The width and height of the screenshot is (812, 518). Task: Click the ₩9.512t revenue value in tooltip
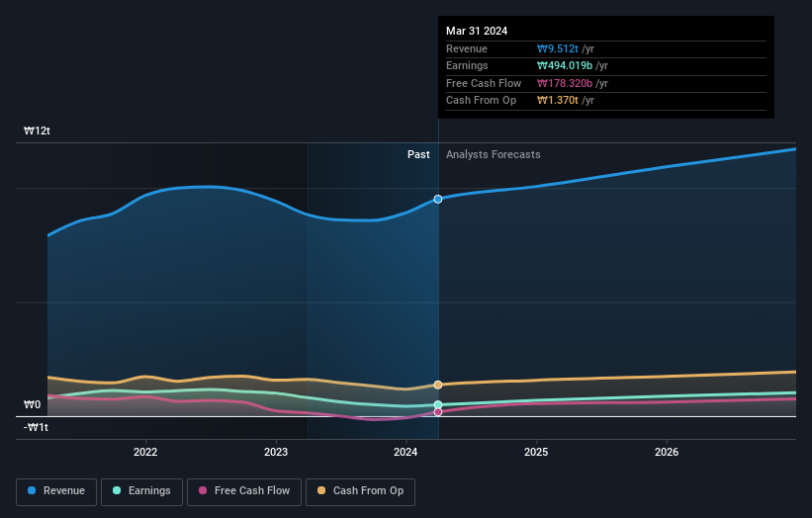point(558,48)
